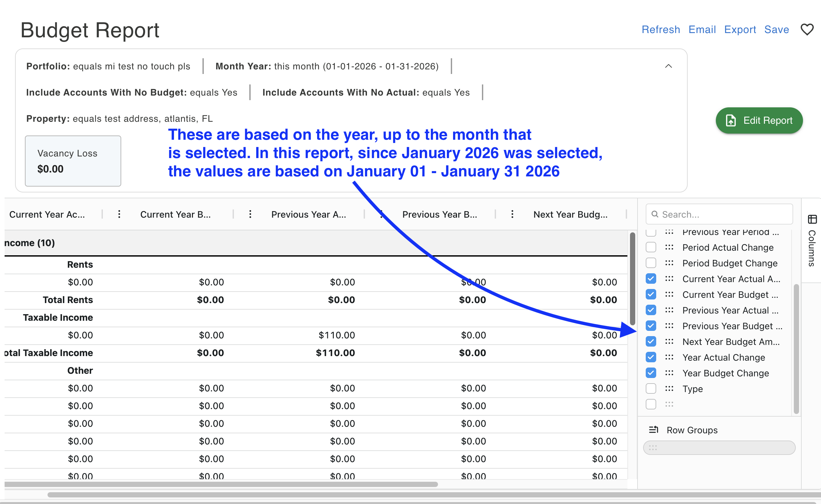Screen dimensions: 821x504
Task: Uncheck the Year Budget Change checkbox
Action: 651,373
